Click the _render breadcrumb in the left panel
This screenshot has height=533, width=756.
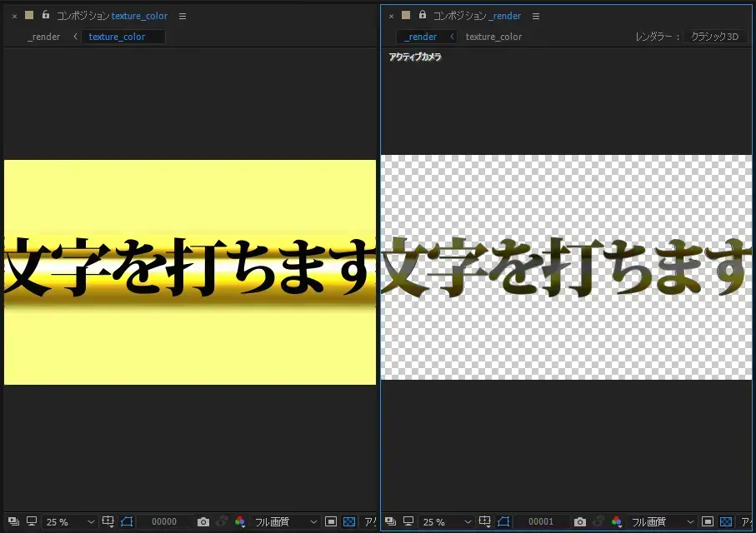point(44,37)
